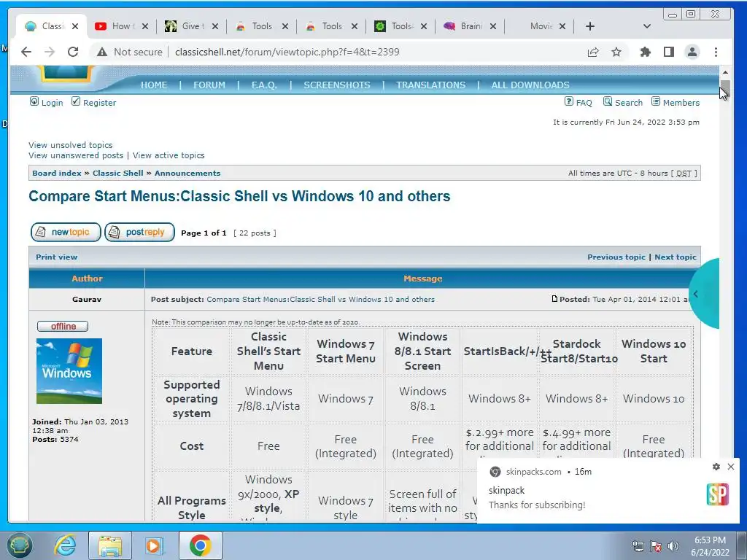Click the Register link
Viewport: 747px width, 560px height.
point(99,102)
